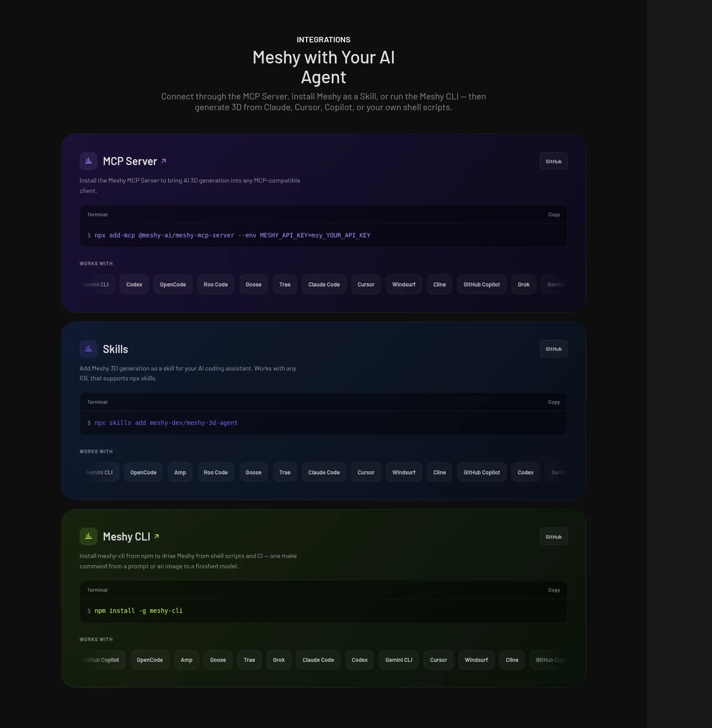712x728 pixels.
Task: Choose the Cline chip in the Skills card
Action: [x=440, y=472]
